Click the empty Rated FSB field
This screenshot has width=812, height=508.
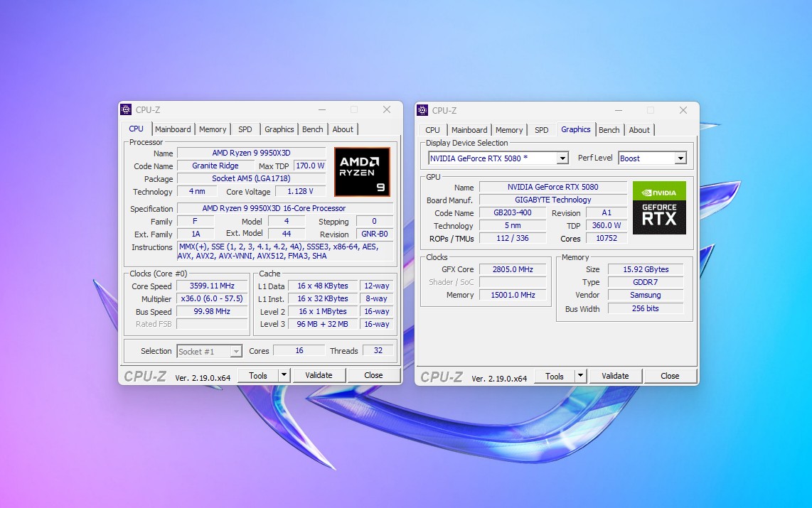pos(213,324)
